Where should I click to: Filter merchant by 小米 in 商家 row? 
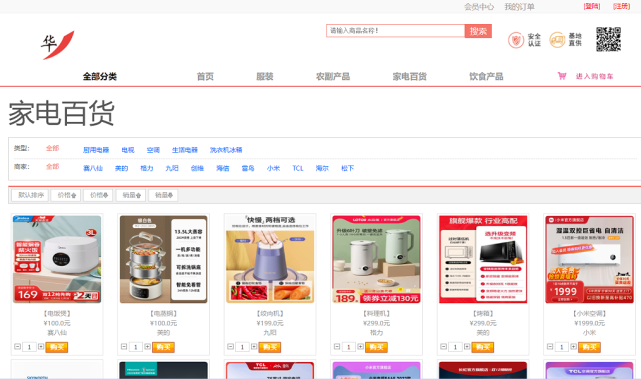pos(273,168)
